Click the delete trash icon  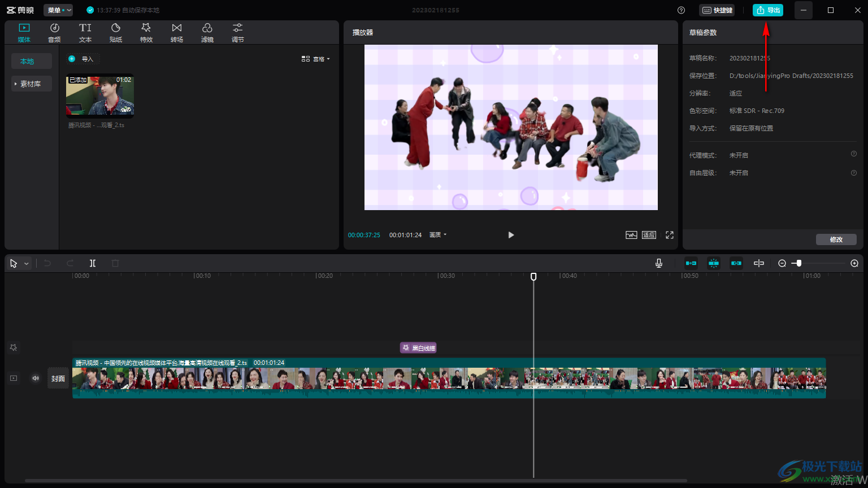[115, 263]
